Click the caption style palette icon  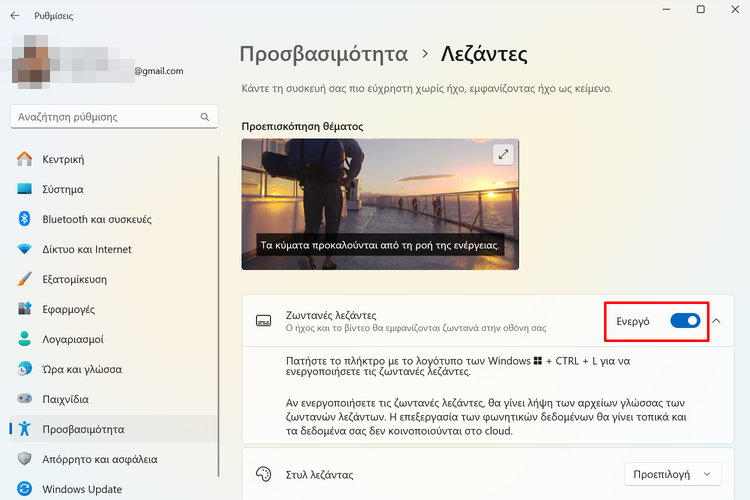tap(264, 474)
